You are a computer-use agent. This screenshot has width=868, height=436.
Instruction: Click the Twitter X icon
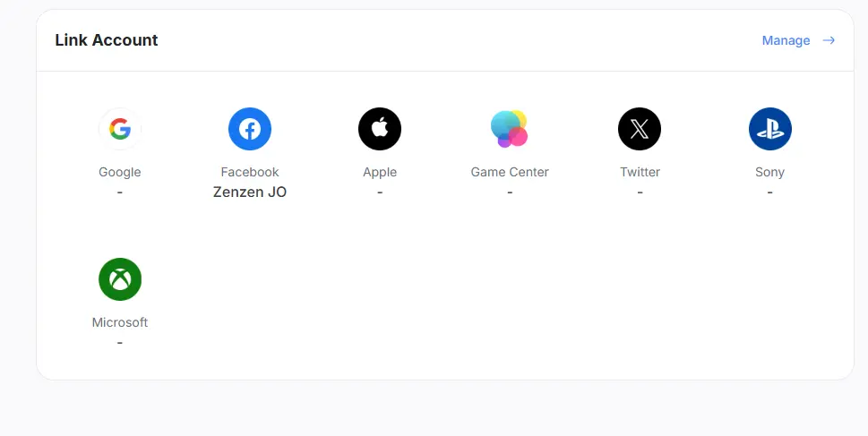tap(640, 129)
